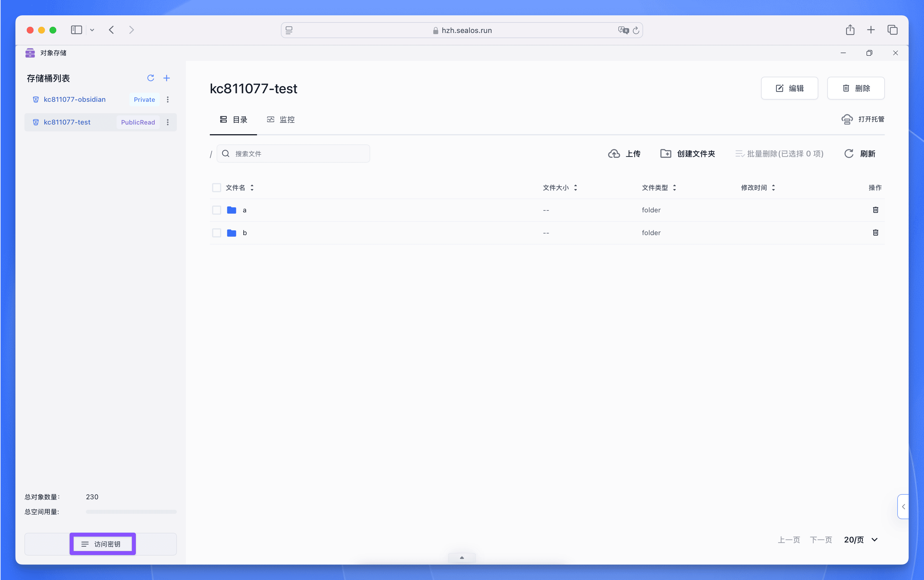This screenshot has width=924, height=580.
Task: Click the page settings icon in address bar
Action: [x=289, y=30]
